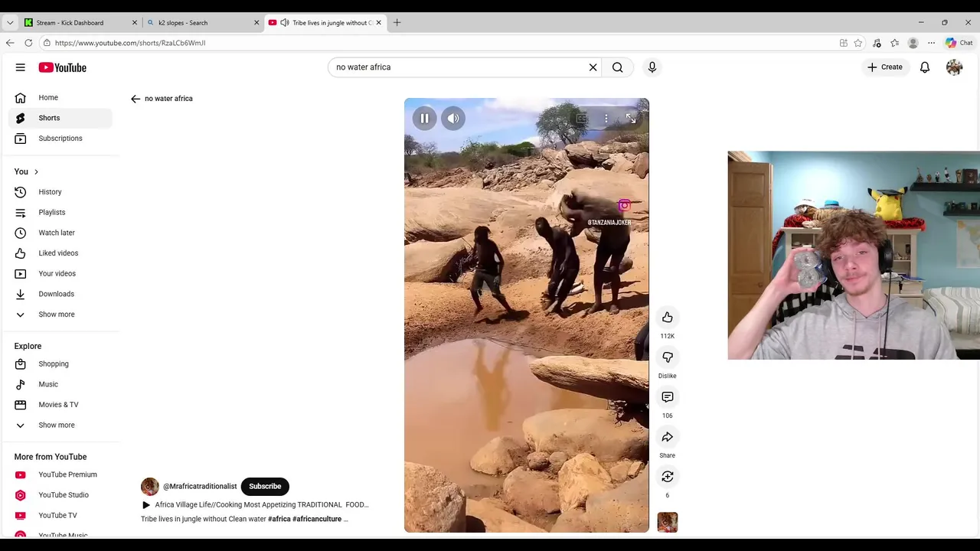Select Shorts in the sidebar
Image resolution: width=980 pixels, height=551 pixels.
tap(60, 118)
